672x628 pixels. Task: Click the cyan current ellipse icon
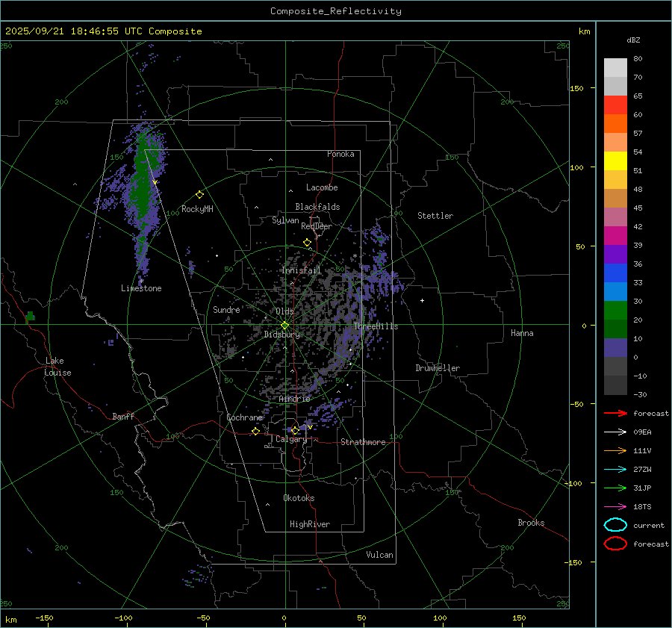click(x=615, y=525)
